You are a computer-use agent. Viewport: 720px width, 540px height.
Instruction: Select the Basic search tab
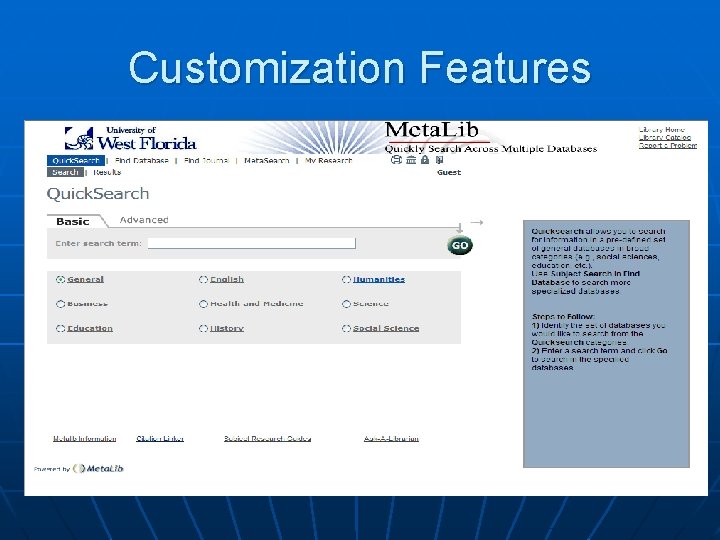coord(73,221)
